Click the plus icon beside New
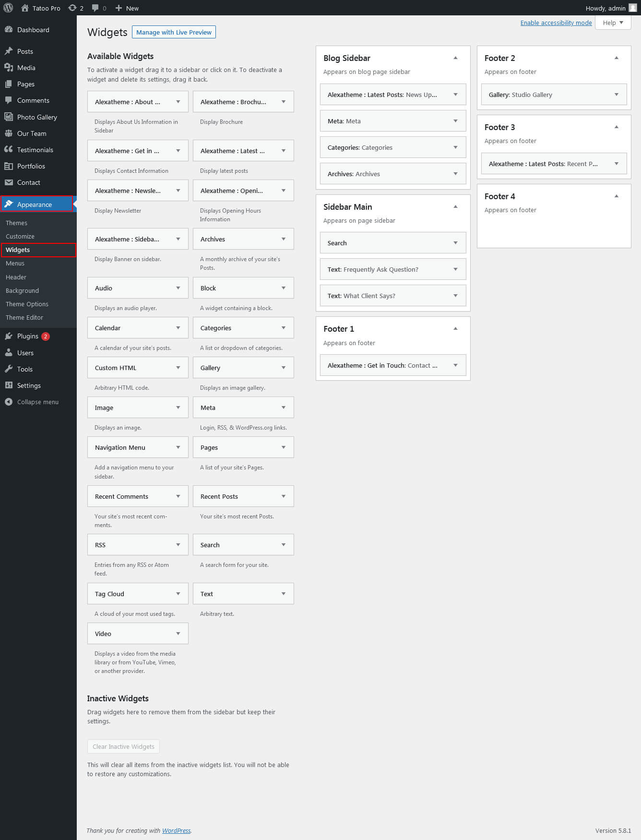Image resolution: width=641 pixels, height=840 pixels. (x=119, y=8)
